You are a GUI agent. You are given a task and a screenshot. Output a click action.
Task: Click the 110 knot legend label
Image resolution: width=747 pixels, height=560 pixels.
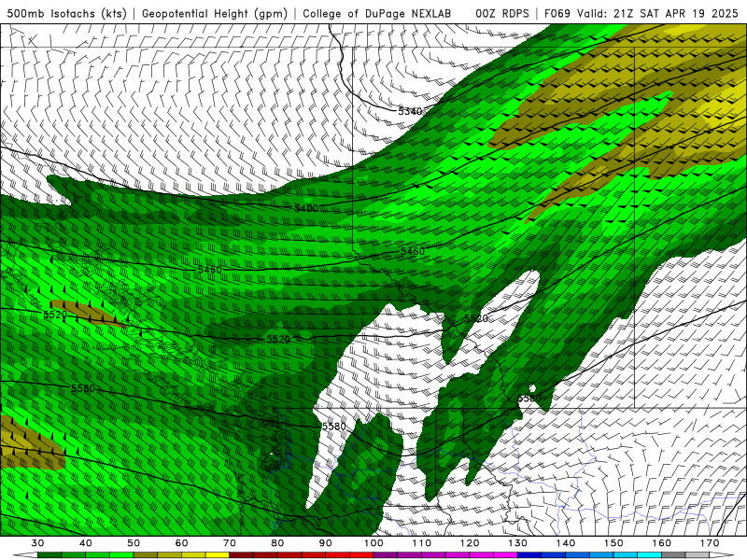pos(422,543)
